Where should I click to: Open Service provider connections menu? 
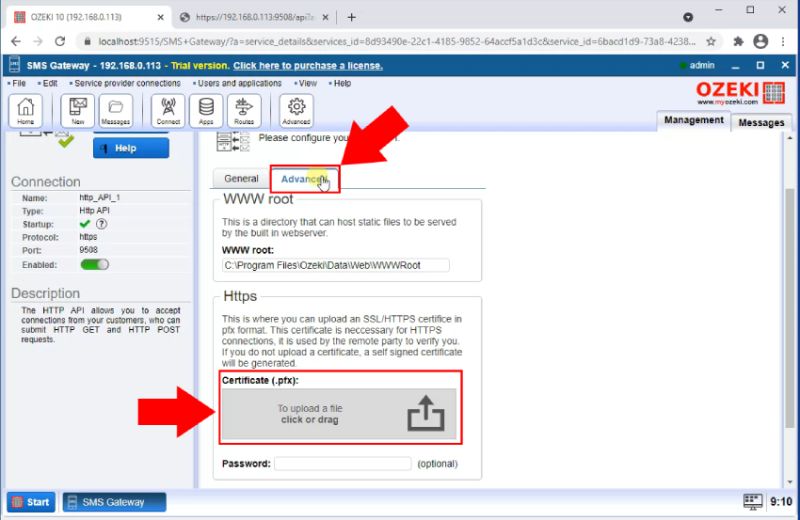click(x=127, y=83)
